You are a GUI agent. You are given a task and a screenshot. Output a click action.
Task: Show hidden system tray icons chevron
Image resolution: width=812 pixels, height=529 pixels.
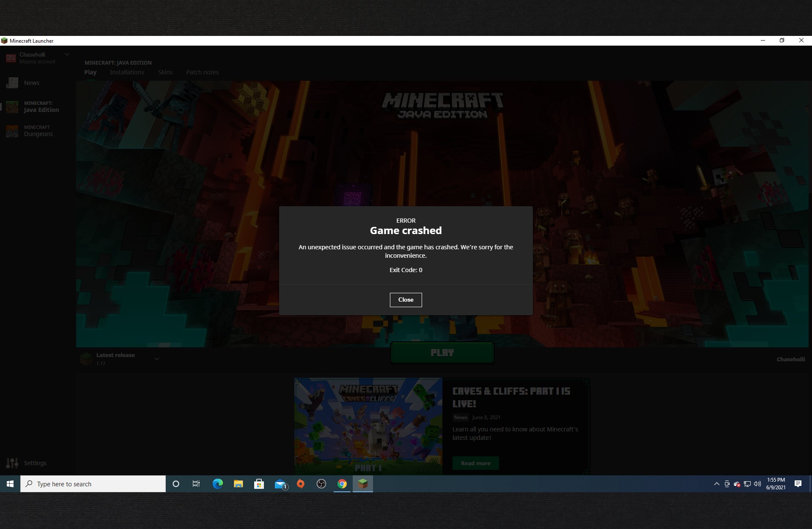point(716,484)
